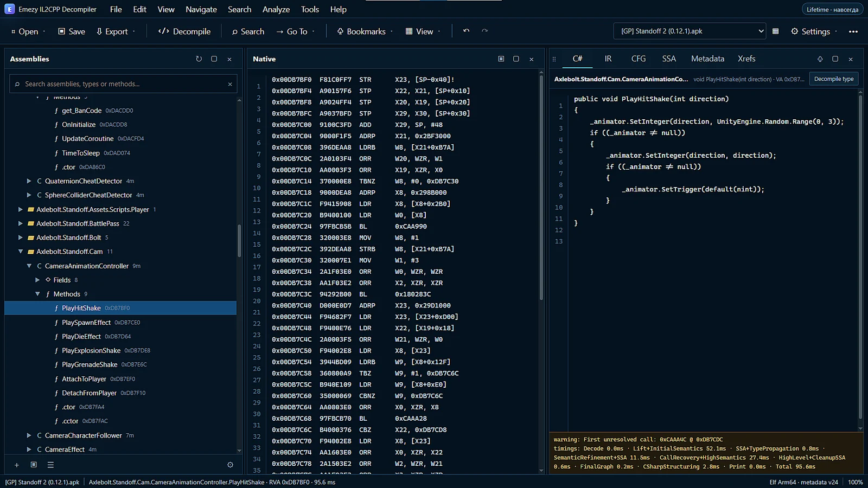This screenshot has width=868, height=488.
Task: Refresh the Assemblies panel
Action: click(x=199, y=59)
